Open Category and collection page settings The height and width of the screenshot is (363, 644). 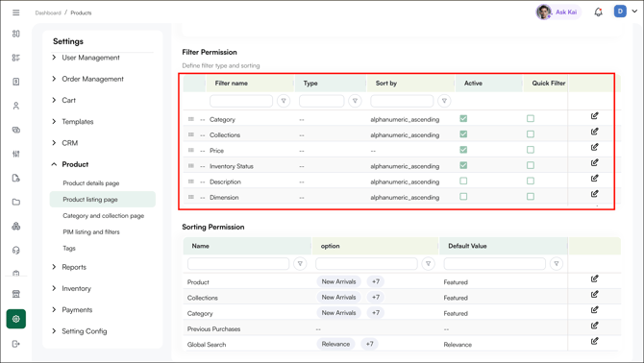104,216
